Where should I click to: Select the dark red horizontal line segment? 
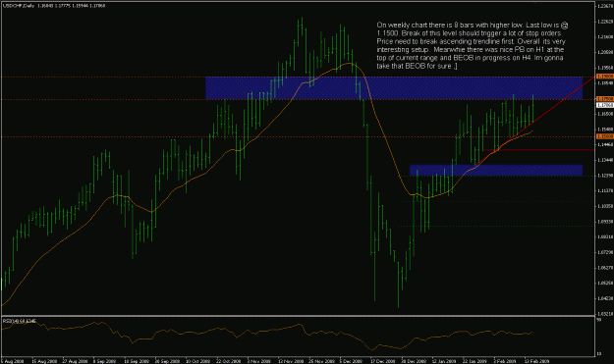click(x=539, y=150)
